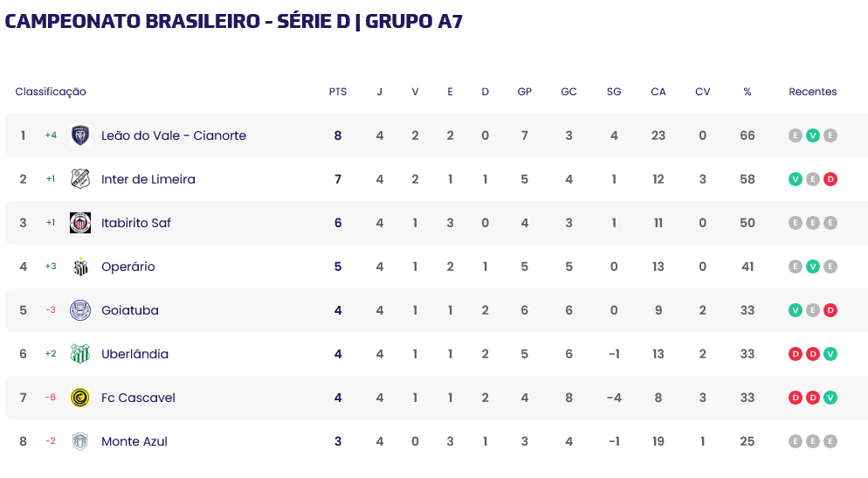This screenshot has height=478, width=868.
Task: Click the Itabirito Saf team badge
Action: pos(80,223)
